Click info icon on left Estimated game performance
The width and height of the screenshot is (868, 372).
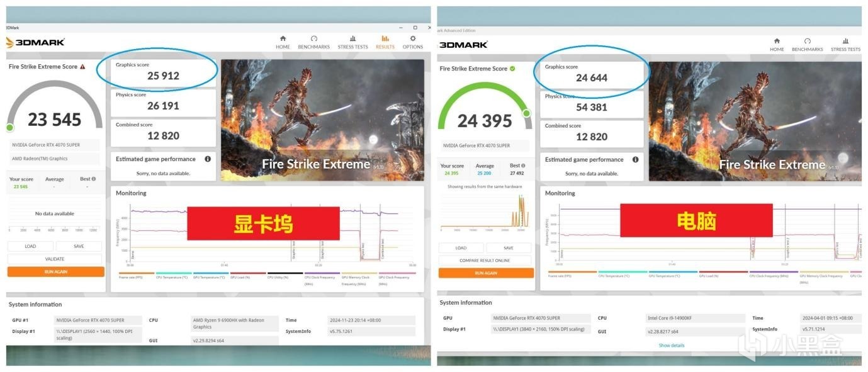point(208,159)
